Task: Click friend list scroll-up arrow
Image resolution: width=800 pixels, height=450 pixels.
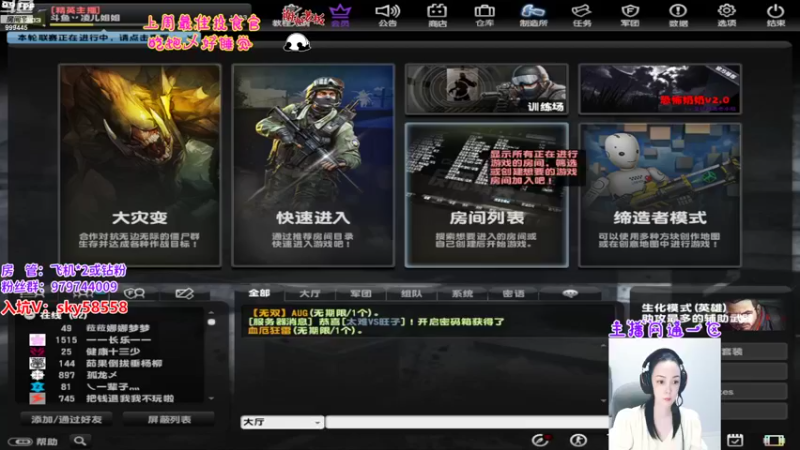Action: click(x=211, y=312)
